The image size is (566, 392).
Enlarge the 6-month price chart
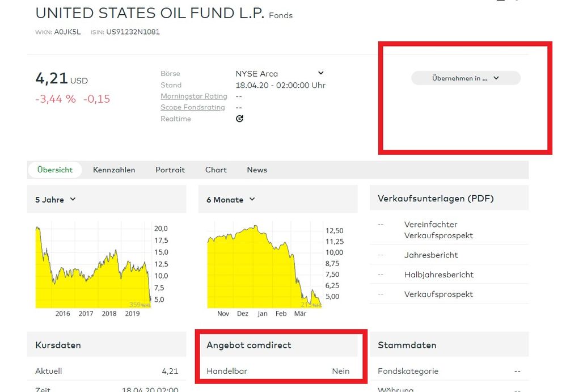[x=264, y=267]
